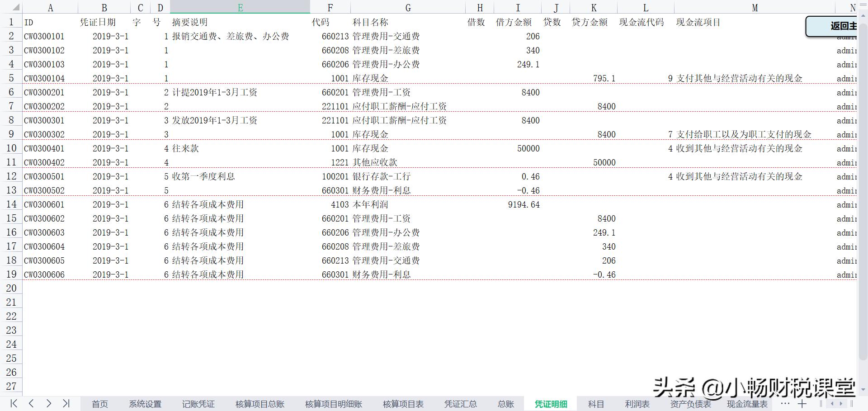Select cell CW0300101

tap(50, 36)
